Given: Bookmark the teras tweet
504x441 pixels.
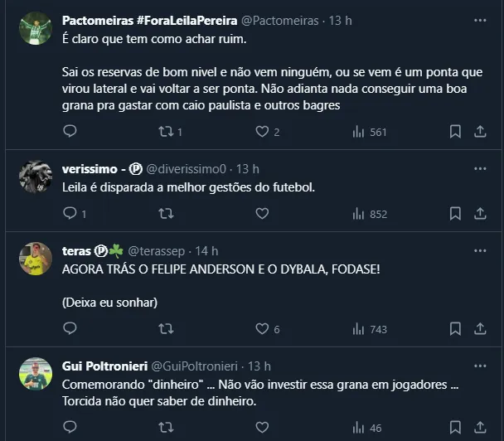Looking at the screenshot, I should [x=455, y=329].
